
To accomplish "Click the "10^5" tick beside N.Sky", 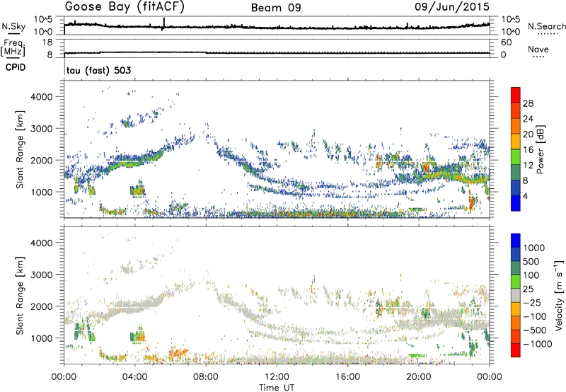I will click(x=43, y=19).
